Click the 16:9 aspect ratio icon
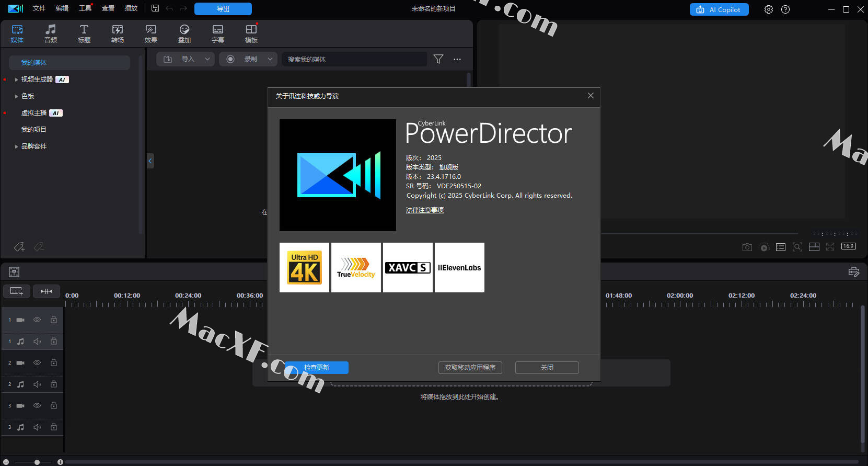The width and height of the screenshot is (868, 466). pyautogui.click(x=849, y=246)
